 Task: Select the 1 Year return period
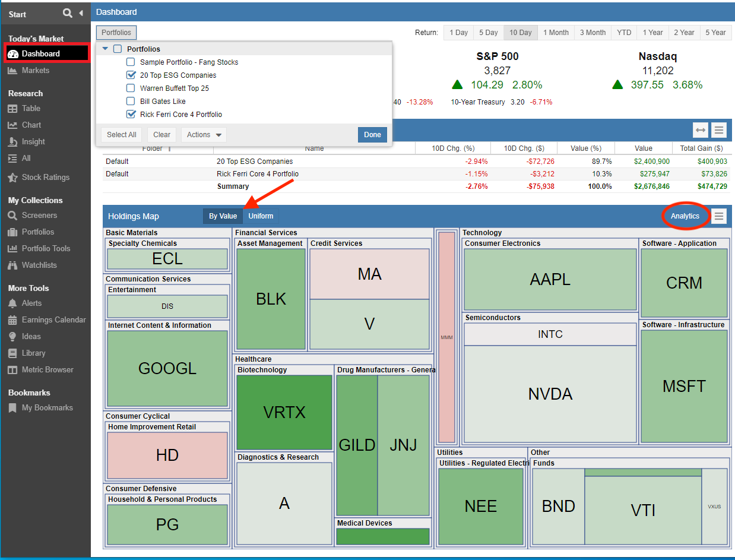pos(652,33)
